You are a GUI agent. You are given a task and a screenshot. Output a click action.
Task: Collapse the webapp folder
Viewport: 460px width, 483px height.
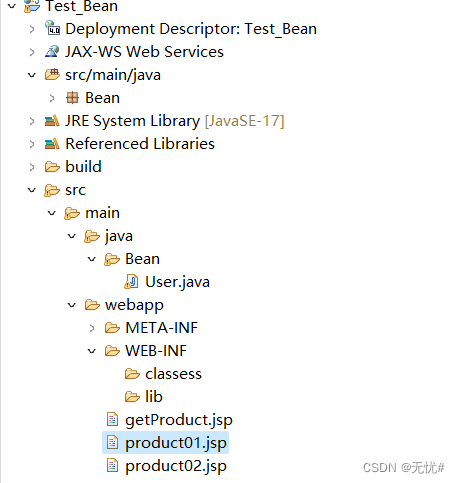[x=72, y=305]
